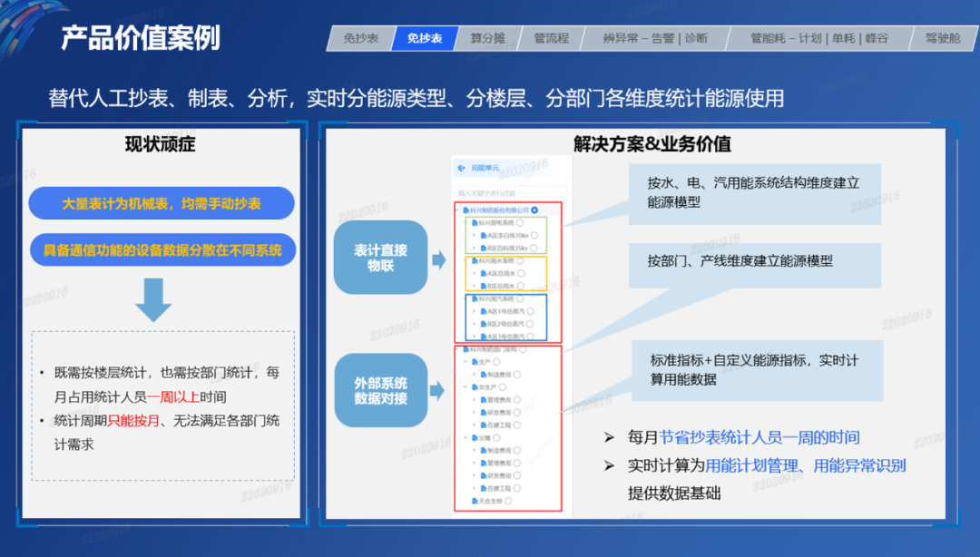980x557 pixels.
Task: Click the 外部系统数据对接 rounded box
Action: pos(380,391)
